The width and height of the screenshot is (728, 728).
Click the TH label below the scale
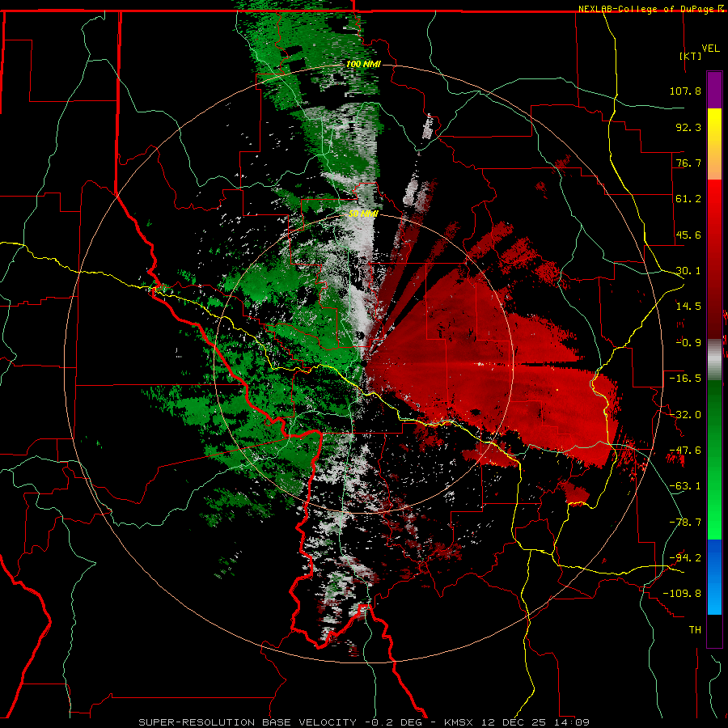coord(695,630)
